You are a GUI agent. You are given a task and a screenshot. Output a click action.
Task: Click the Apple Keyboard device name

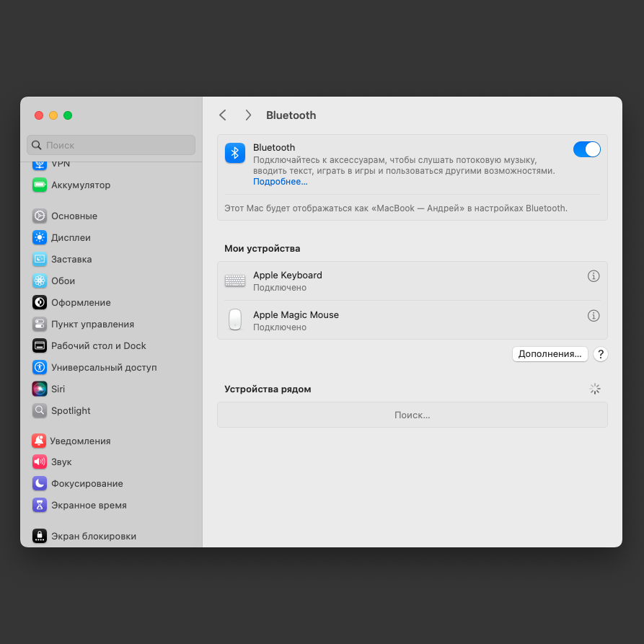[x=288, y=275]
